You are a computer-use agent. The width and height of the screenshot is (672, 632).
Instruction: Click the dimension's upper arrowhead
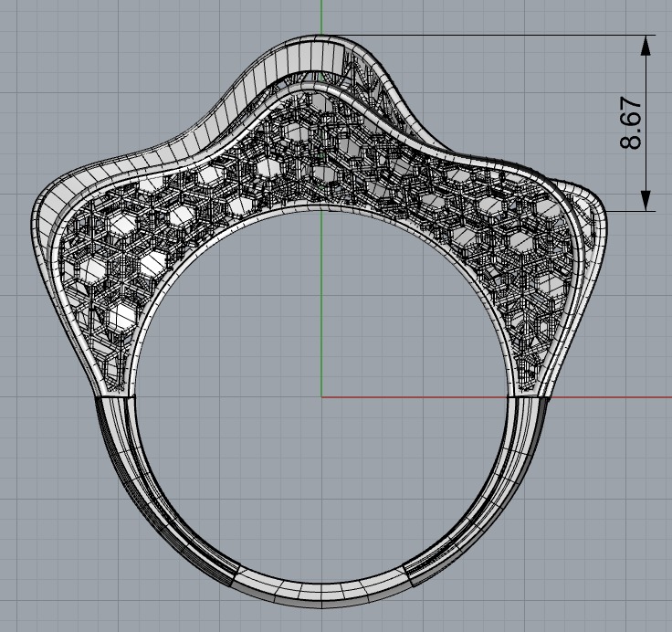[x=646, y=45]
